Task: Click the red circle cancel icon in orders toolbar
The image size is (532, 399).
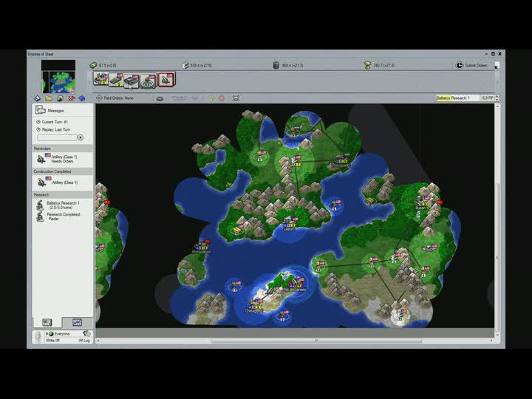Action: [x=222, y=98]
